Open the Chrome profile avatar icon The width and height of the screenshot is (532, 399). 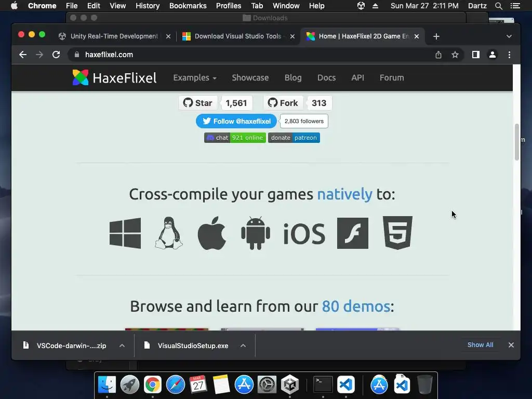(x=493, y=55)
